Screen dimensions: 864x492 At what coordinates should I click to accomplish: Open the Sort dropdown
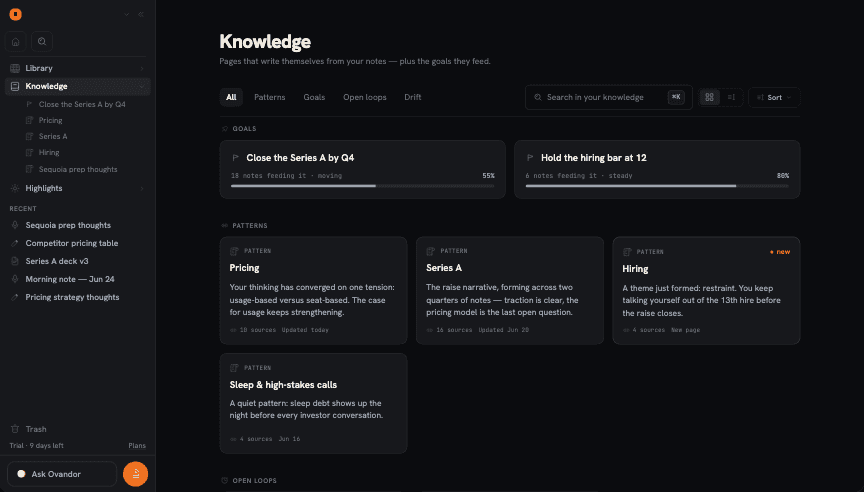(774, 98)
